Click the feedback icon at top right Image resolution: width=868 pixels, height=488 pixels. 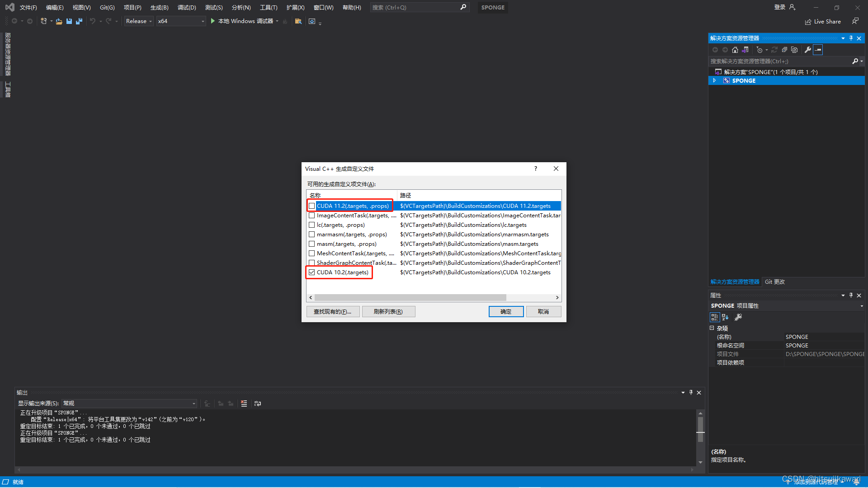(x=855, y=21)
